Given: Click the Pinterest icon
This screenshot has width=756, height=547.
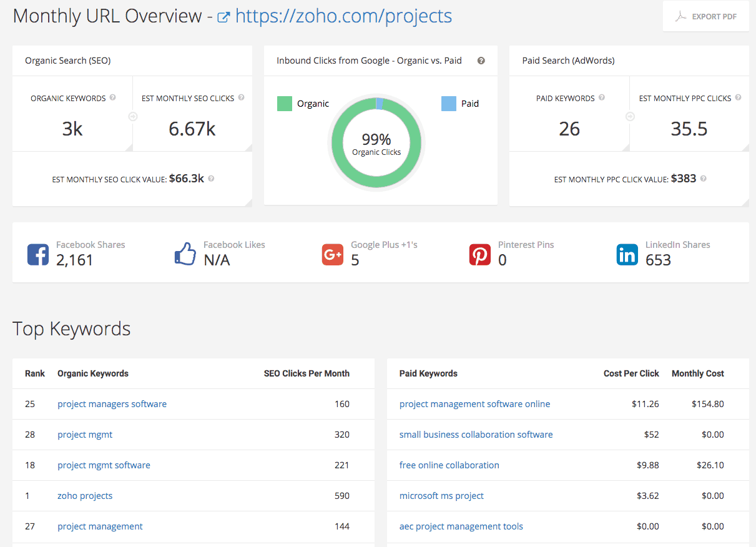Looking at the screenshot, I should (x=480, y=254).
